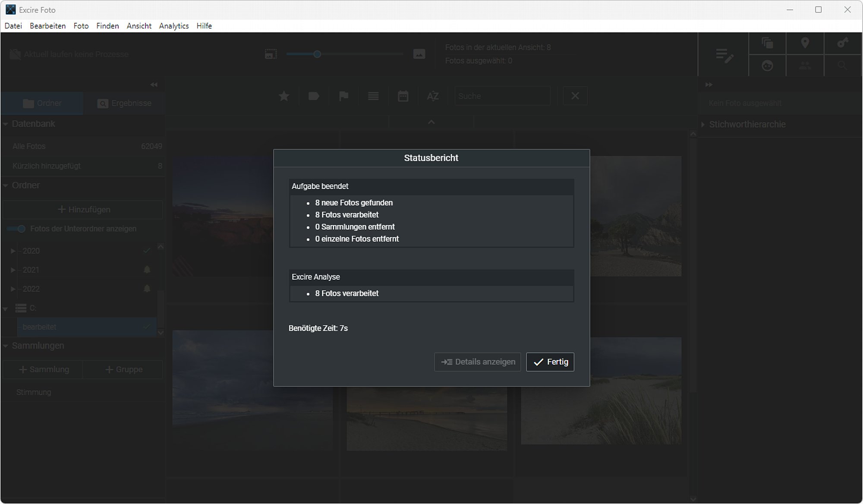This screenshot has width=863, height=504.
Task: Click the Fertig button in Statusbericht
Action: point(550,362)
